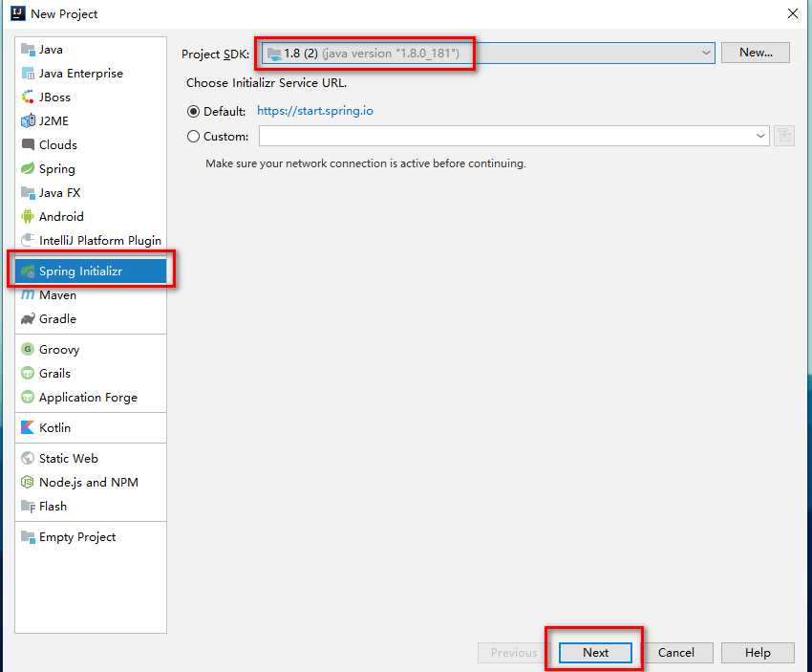Select Empty Project entry
812x672 pixels.
pos(91,537)
